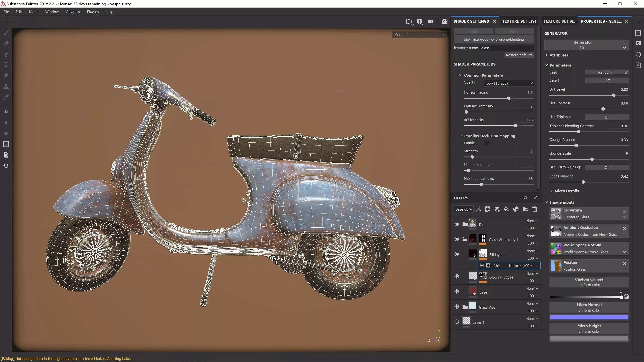
Task: Collapse the Parallax Occlusion Mapping section
Action: [461, 136]
